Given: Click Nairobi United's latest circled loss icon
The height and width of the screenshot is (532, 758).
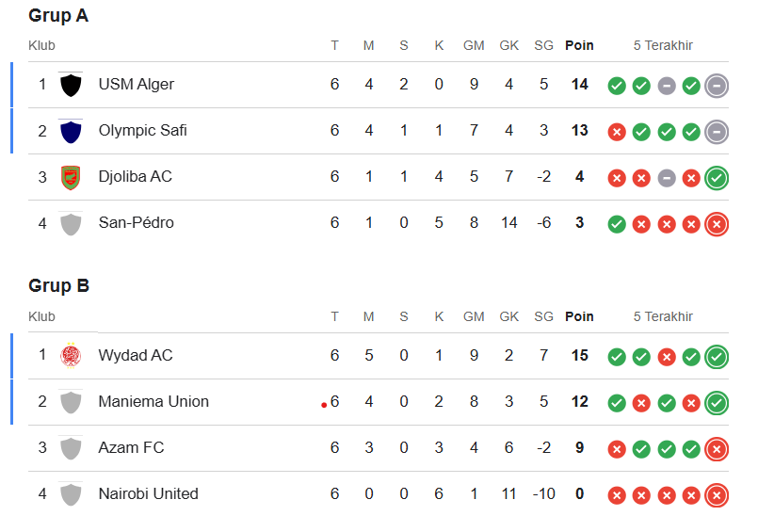Looking at the screenshot, I should coord(716,494).
